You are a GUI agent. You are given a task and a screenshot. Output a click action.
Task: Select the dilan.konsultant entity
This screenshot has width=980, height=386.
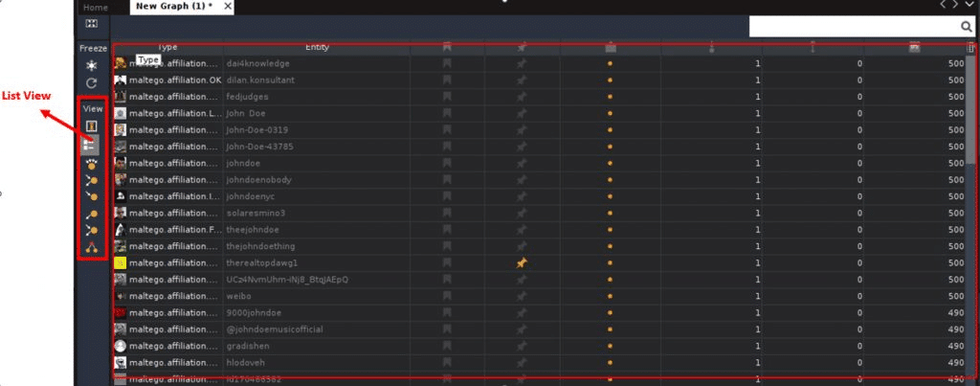[260, 80]
